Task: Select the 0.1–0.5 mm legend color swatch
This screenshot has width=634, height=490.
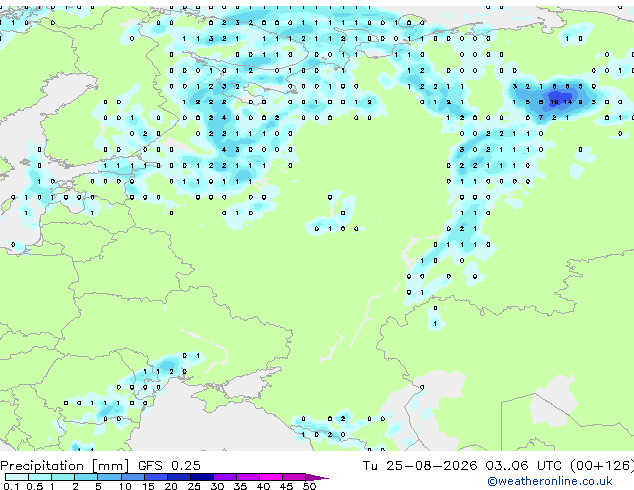Action: tap(17, 477)
